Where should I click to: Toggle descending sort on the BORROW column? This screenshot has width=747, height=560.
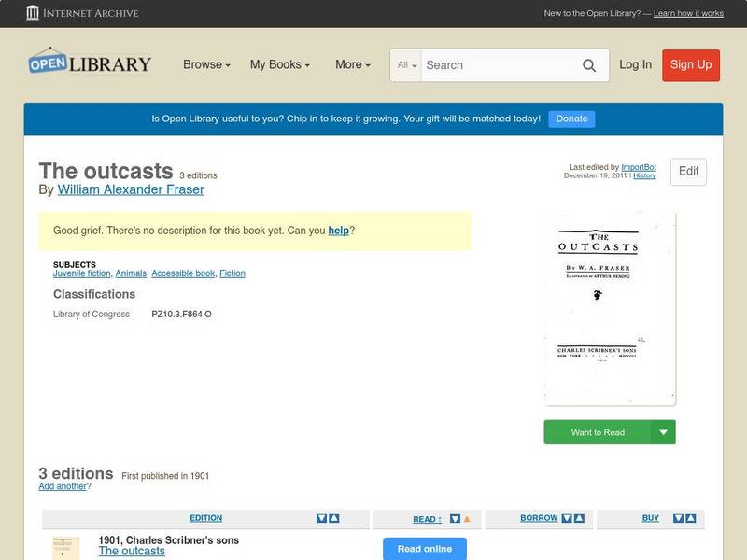[x=567, y=518]
